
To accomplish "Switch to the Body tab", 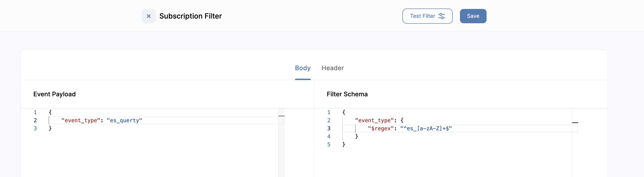I will tap(303, 68).
